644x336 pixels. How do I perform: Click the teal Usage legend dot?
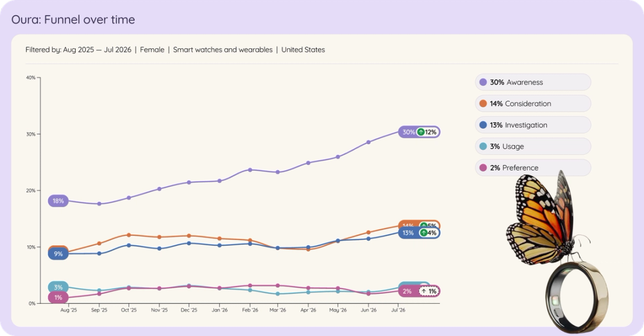click(483, 146)
